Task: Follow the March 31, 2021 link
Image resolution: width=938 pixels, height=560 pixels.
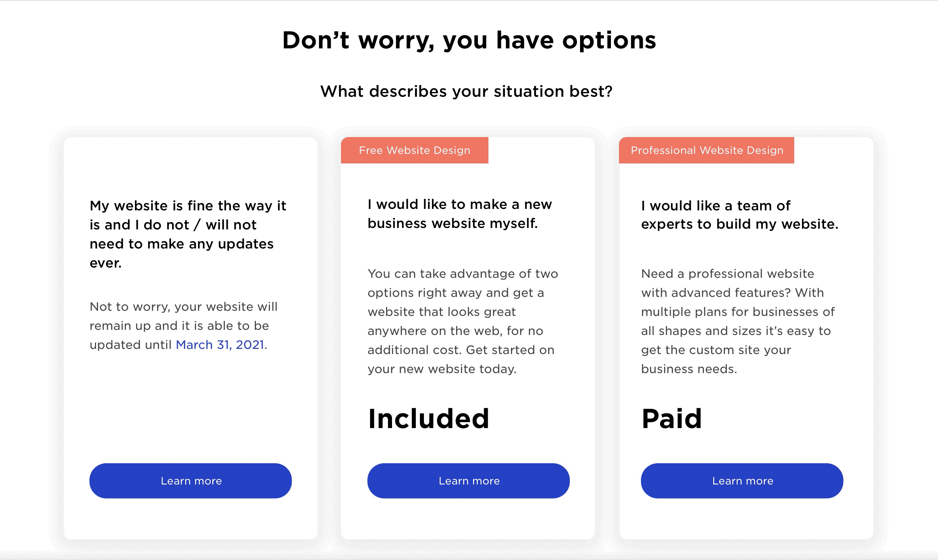Action: (220, 345)
